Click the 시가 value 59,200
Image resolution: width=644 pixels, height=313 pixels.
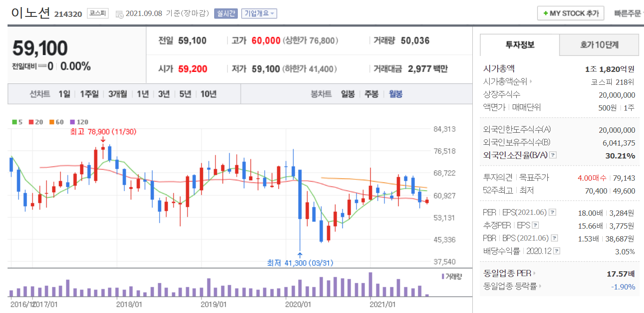click(192, 69)
